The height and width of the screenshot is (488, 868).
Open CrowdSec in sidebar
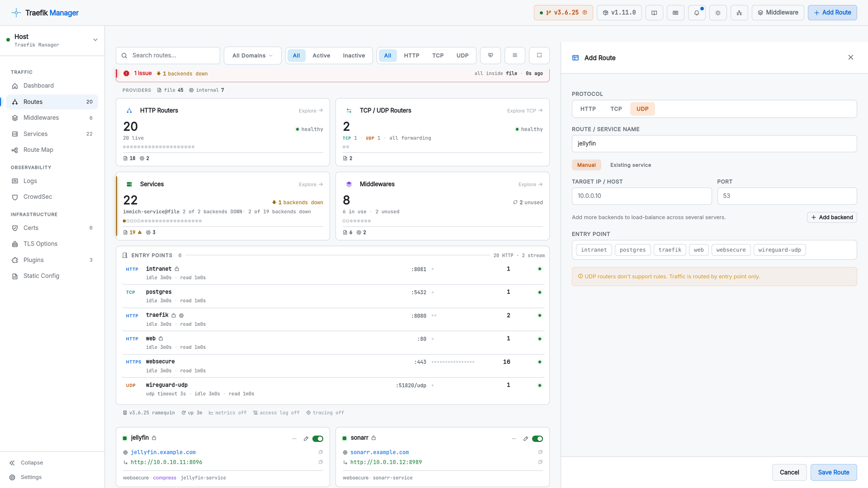click(x=52, y=197)
